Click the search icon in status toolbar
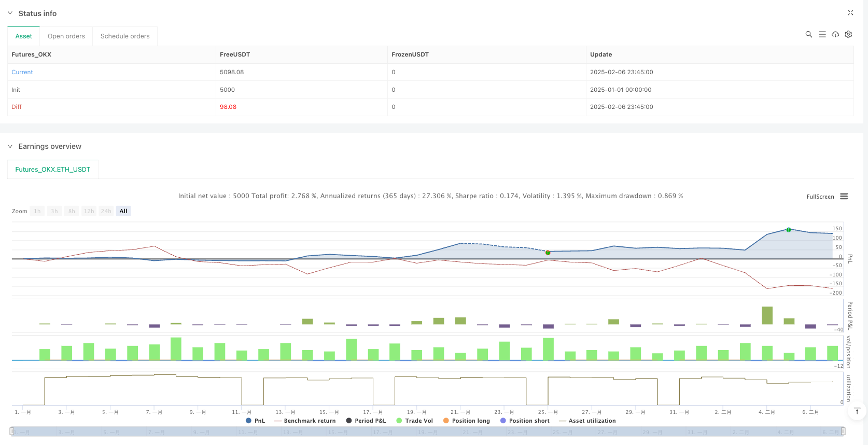Screen dimensions: 868x445 (x=808, y=34)
